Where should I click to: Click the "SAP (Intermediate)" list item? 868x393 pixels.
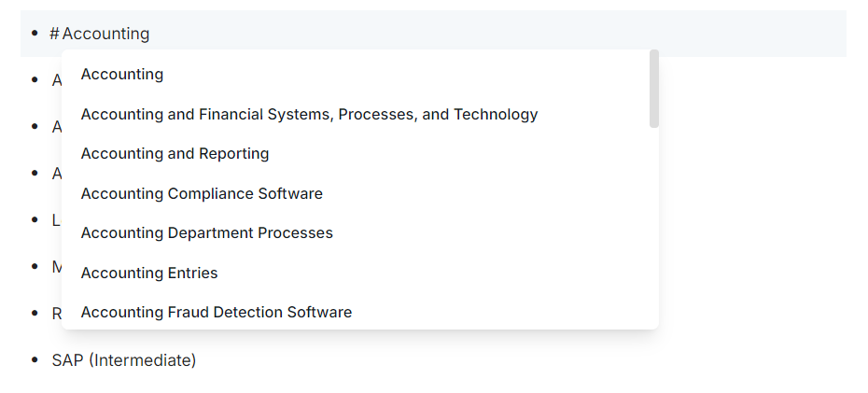tap(124, 360)
